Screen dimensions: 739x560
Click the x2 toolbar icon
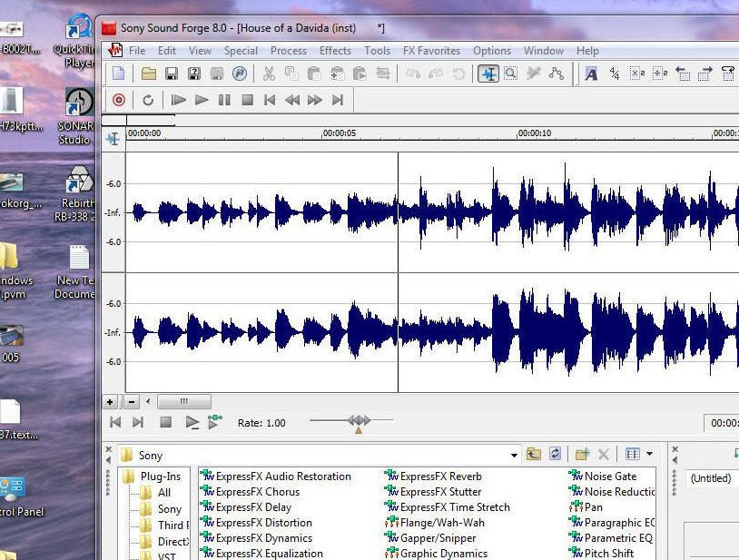coord(637,74)
